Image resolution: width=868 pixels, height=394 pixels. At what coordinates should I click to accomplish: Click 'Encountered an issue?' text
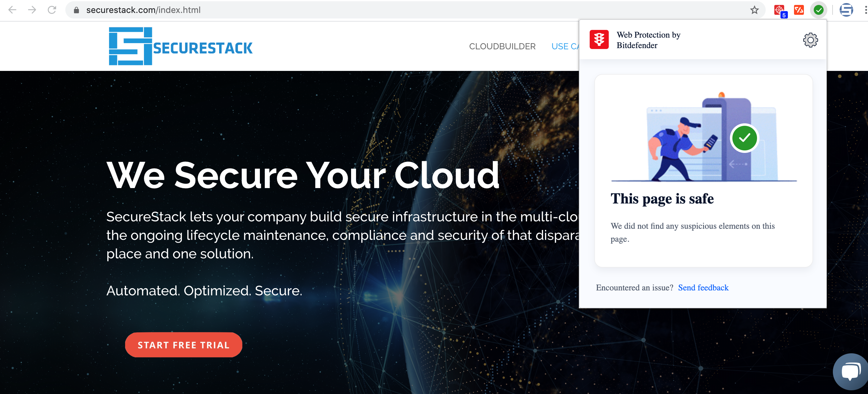pyautogui.click(x=634, y=288)
